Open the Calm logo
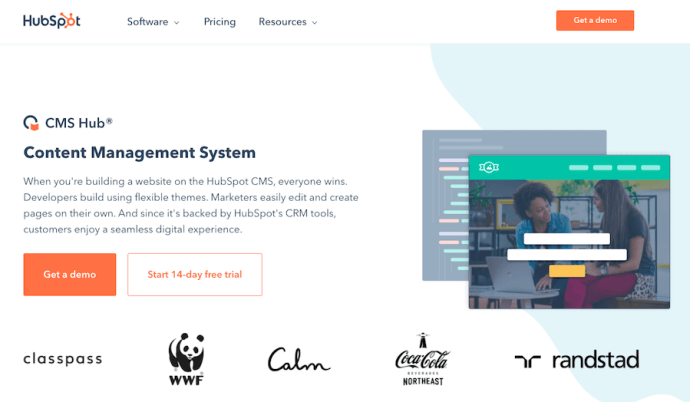Viewport: 690px width, 402px height. click(x=299, y=359)
